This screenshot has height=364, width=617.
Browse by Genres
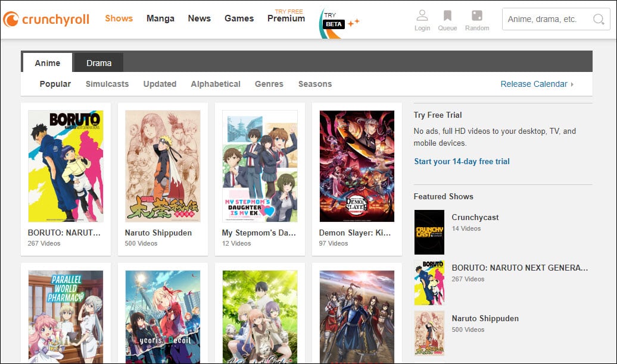pos(269,84)
